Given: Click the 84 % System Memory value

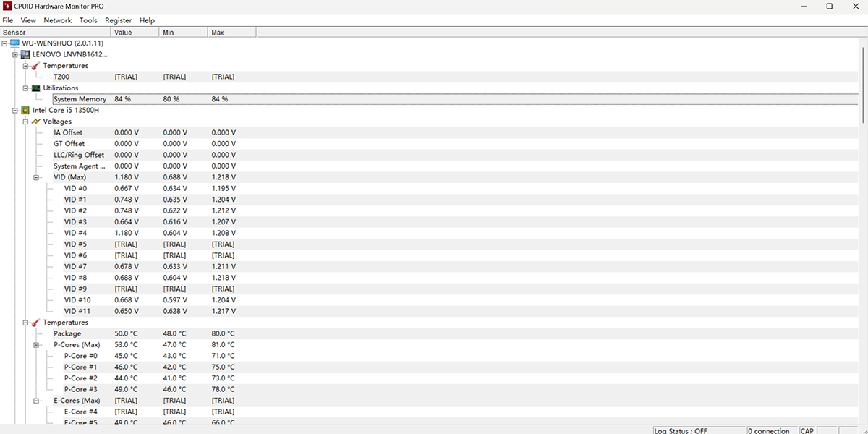Looking at the screenshot, I should [x=122, y=99].
